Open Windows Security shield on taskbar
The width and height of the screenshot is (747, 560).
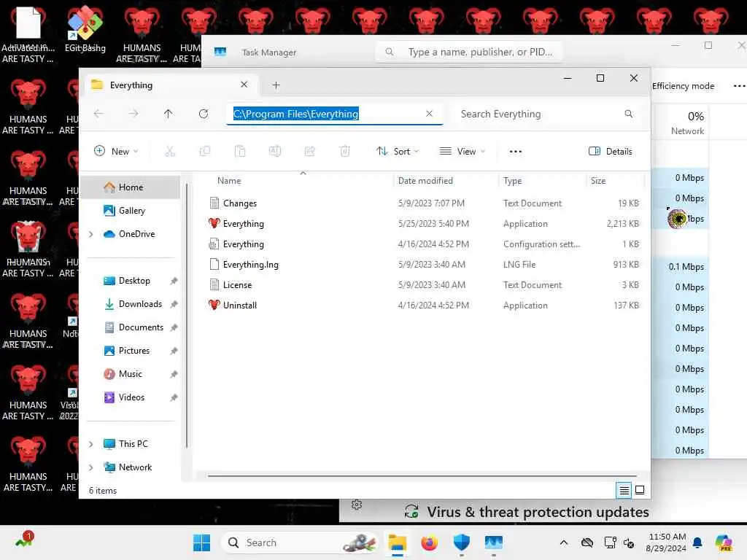tap(461, 542)
